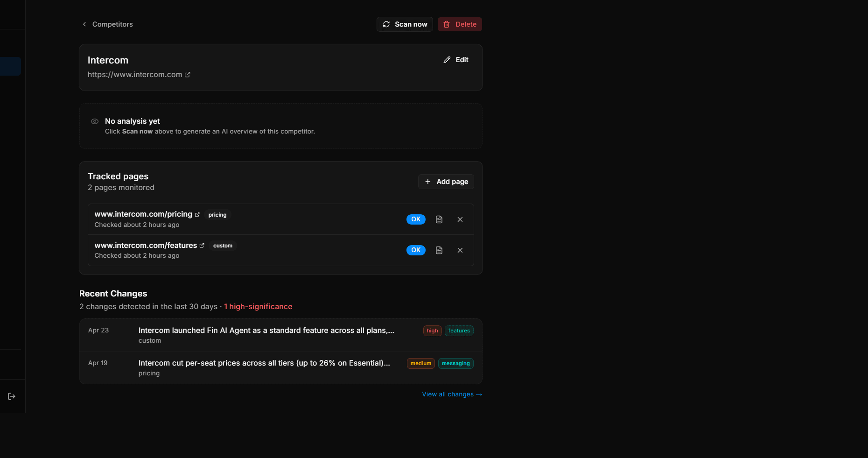Open the per-seat price cut change
868x458 pixels.
pos(281,368)
